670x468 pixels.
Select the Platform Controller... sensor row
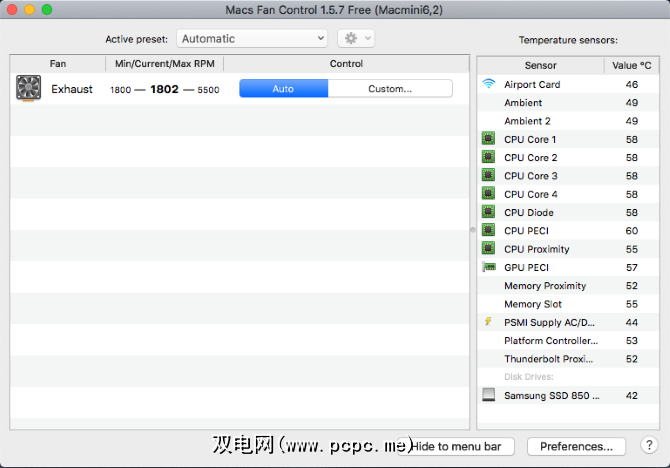click(x=568, y=341)
